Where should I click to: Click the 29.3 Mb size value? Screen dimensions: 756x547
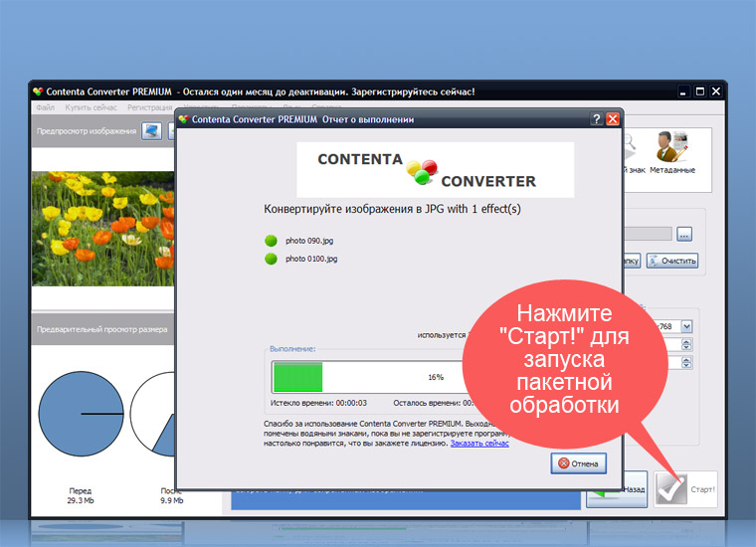click(81, 500)
